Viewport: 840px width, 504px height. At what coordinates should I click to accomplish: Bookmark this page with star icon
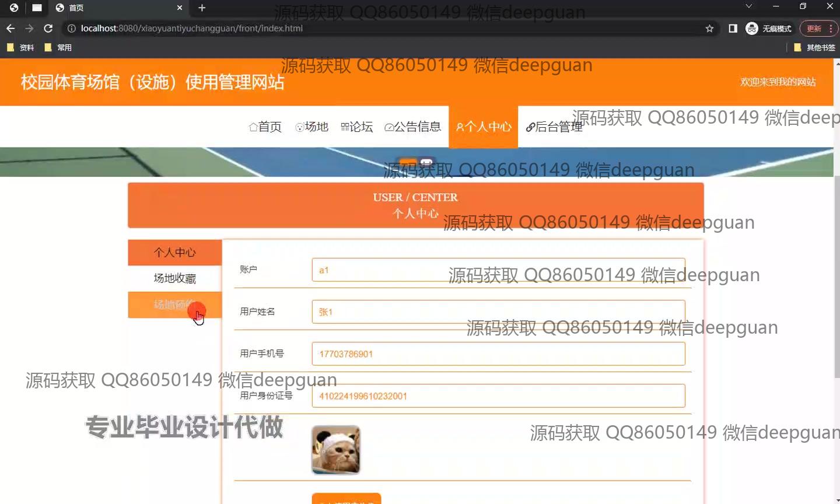[709, 29]
